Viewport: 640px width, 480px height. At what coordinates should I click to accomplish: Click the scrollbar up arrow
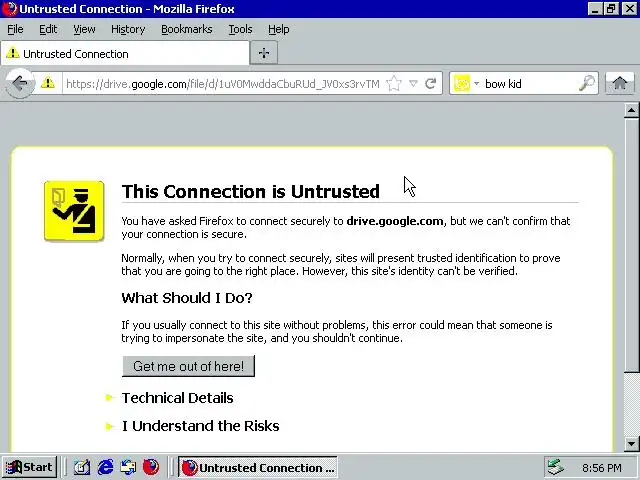coord(631,110)
